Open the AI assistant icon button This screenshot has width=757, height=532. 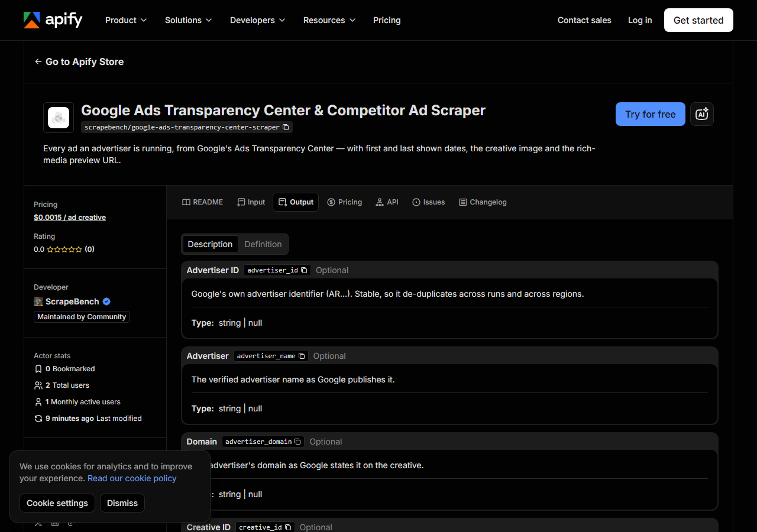702,114
